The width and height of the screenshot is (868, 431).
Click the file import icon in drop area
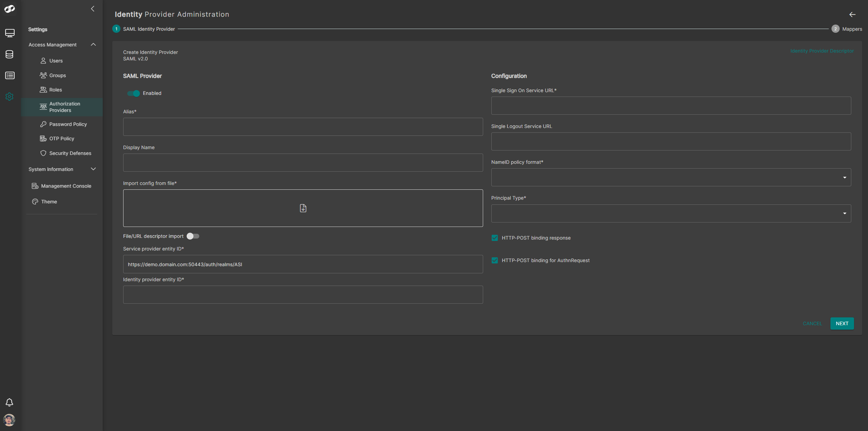click(303, 208)
